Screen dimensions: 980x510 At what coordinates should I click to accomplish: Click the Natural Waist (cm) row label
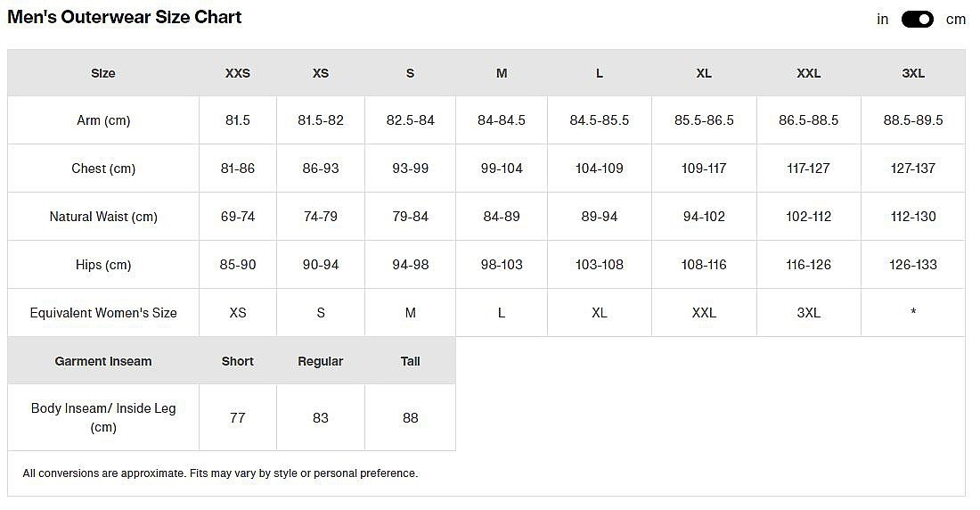[103, 217]
